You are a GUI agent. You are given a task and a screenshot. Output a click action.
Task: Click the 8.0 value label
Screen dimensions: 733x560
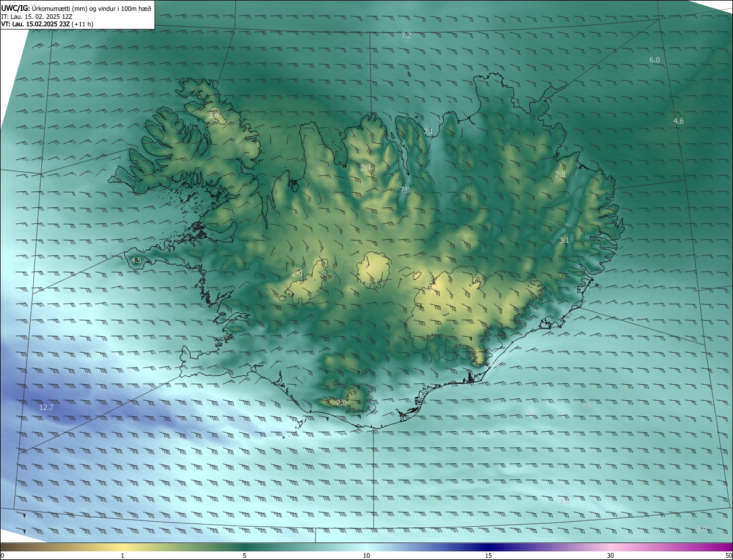[702, 529]
